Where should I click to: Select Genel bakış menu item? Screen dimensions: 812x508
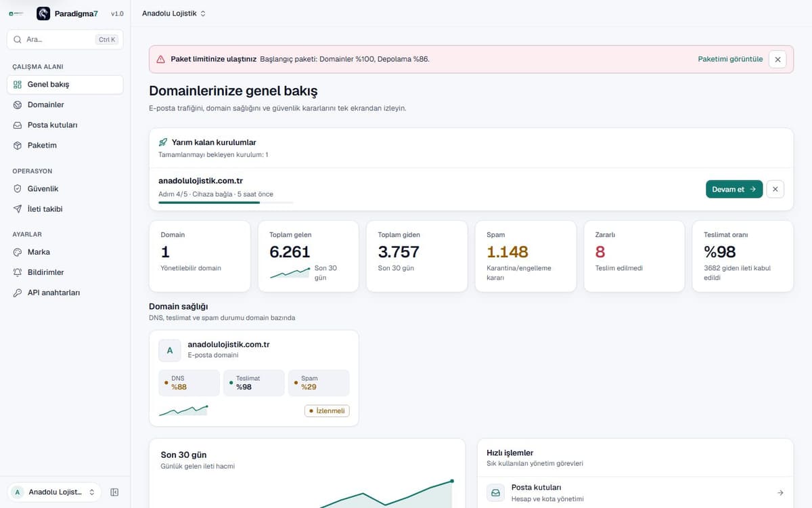coord(65,85)
